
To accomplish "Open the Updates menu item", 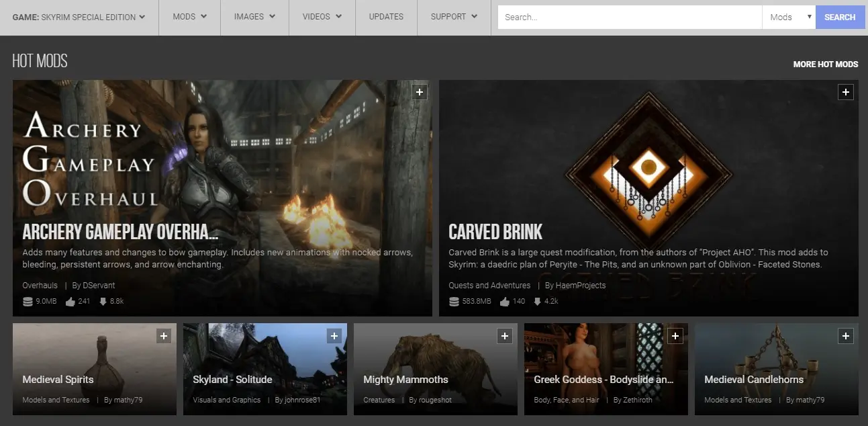I will tap(386, 17).
